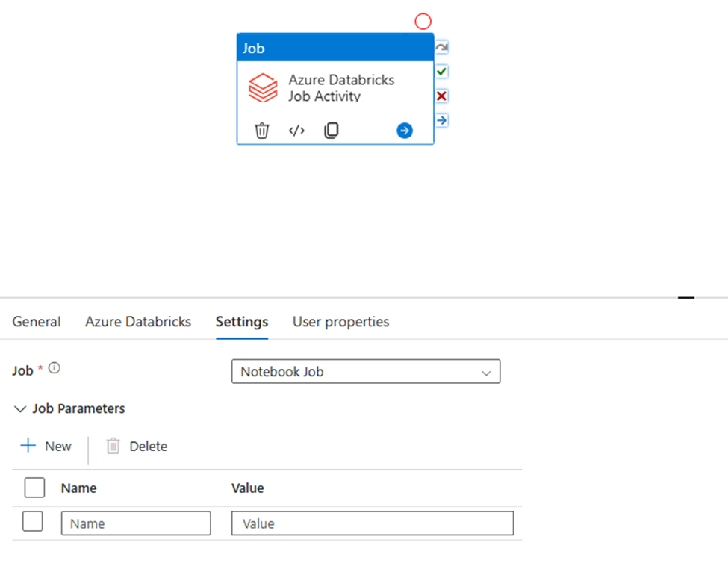
Task: Click the blue add-output arrow on activity
Action: coord(405,131)
